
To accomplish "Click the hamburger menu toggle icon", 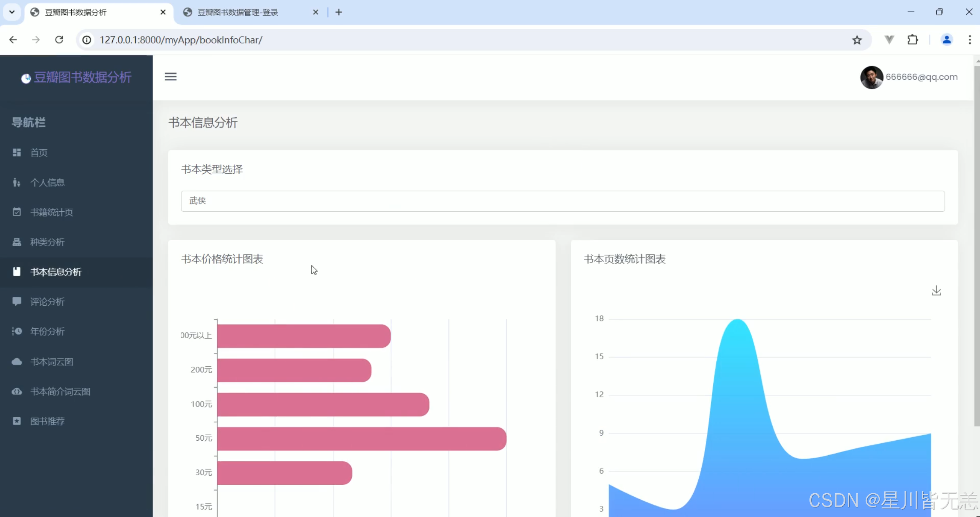I will point(171,77).
